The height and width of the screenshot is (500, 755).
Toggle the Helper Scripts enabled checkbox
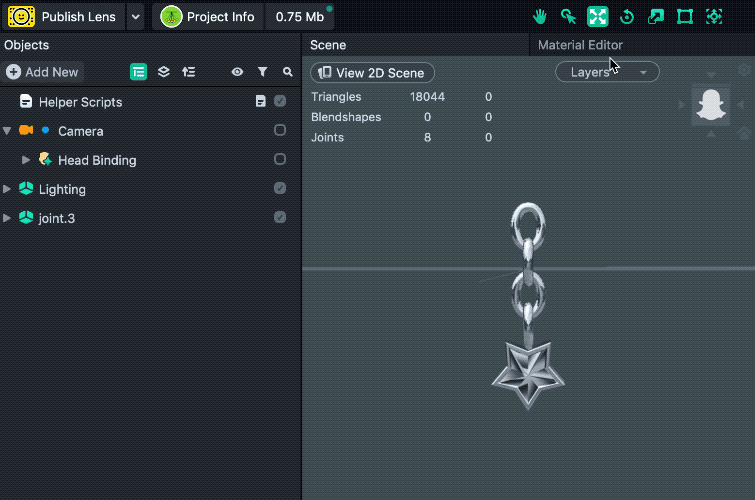tap(280, 101)
